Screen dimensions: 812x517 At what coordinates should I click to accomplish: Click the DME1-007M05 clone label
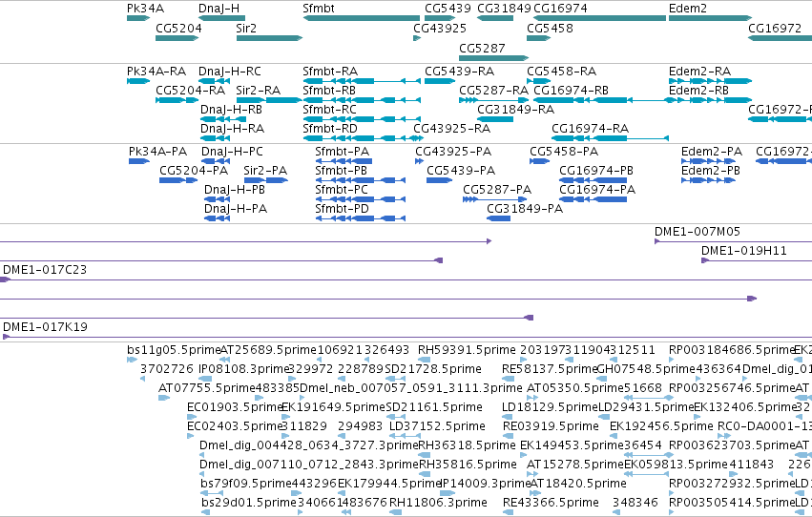[697, 232]
